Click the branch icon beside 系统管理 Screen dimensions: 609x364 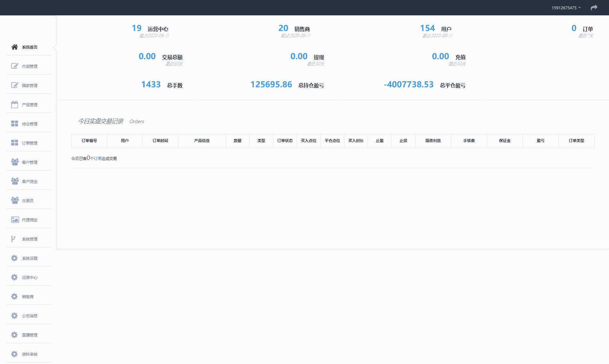click(x=13, y=239)
